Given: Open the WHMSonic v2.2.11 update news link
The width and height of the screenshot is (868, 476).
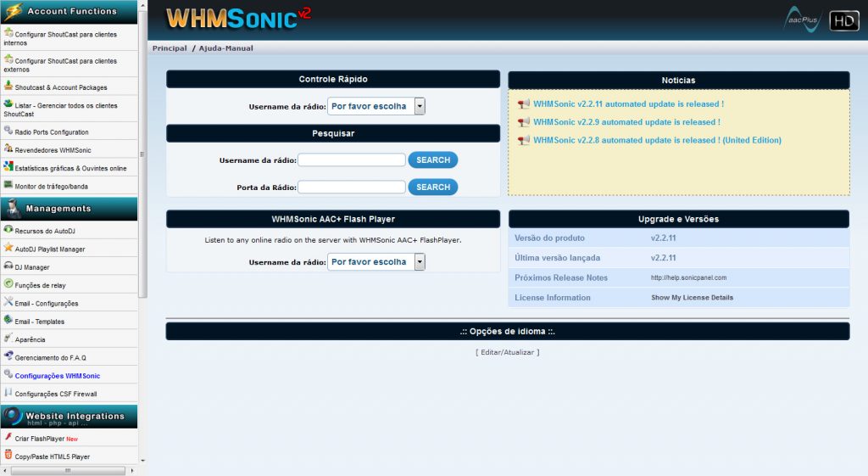Looking at the screenshot, I should point(628,104).
